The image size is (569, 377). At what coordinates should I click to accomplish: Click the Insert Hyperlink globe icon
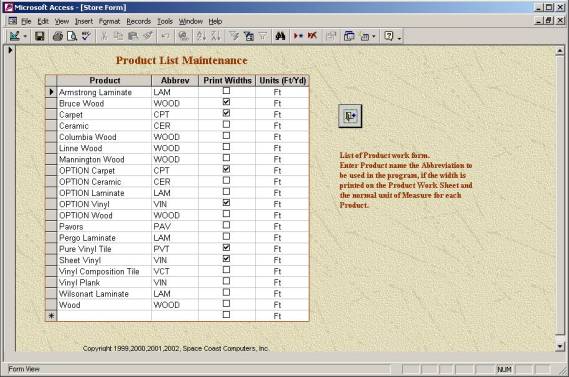(x=184, y=36)
